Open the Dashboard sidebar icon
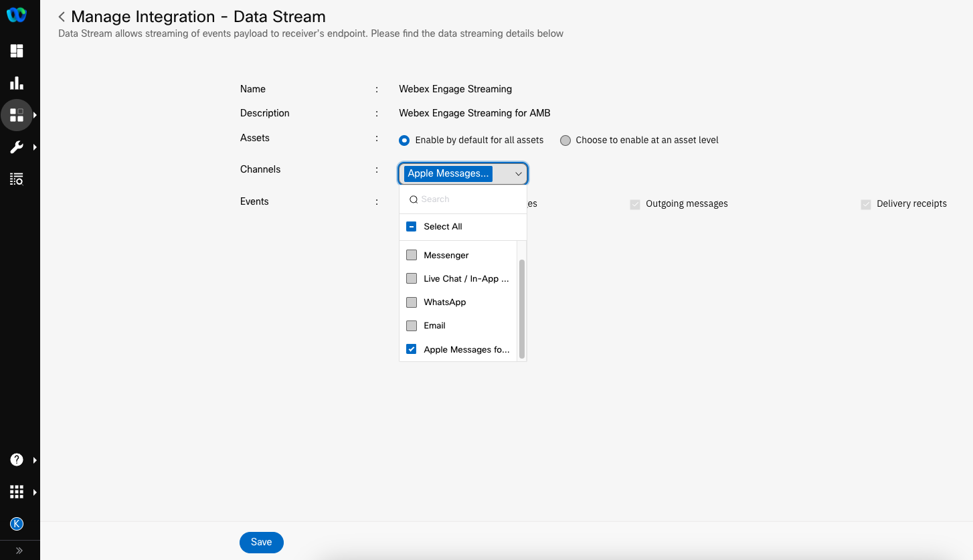973x560 pixels. tap(17, 51)
